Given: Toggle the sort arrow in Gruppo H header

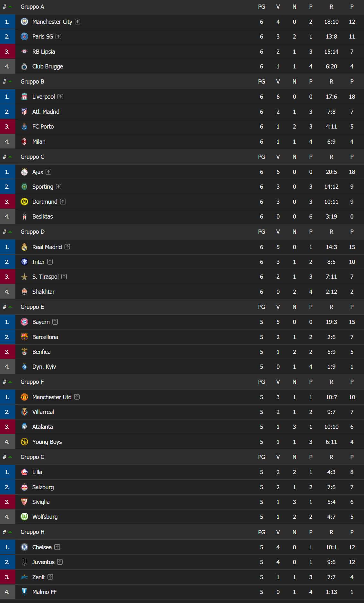Looking at the screenshot, I should click(x=10, y=532).
